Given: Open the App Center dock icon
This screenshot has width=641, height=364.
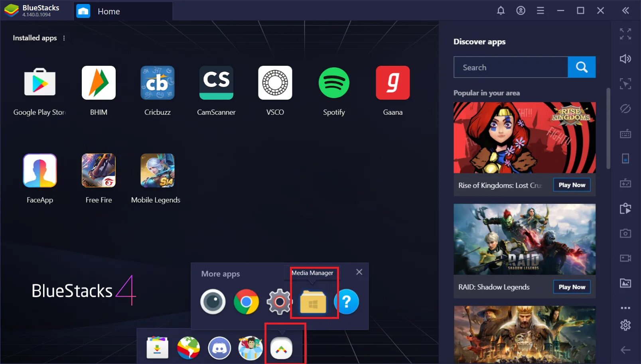Looking at the screenshot, I should click(158, 348).
